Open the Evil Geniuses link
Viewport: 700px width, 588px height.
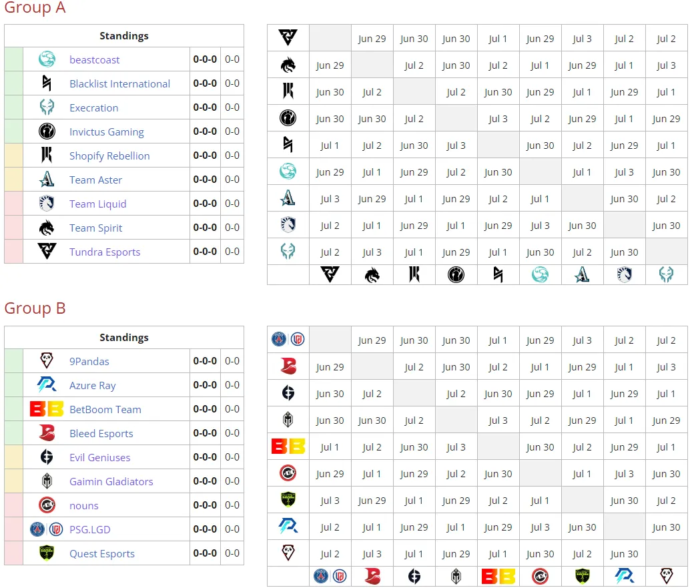point(99,458)
